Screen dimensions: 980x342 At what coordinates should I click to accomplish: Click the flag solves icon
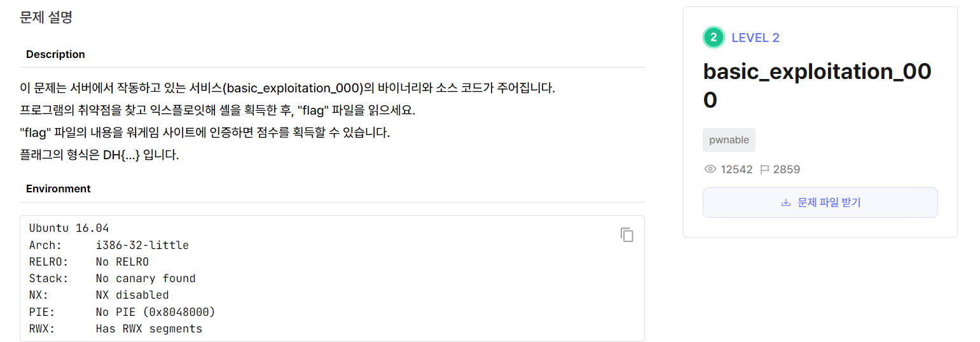coord(765,169)
